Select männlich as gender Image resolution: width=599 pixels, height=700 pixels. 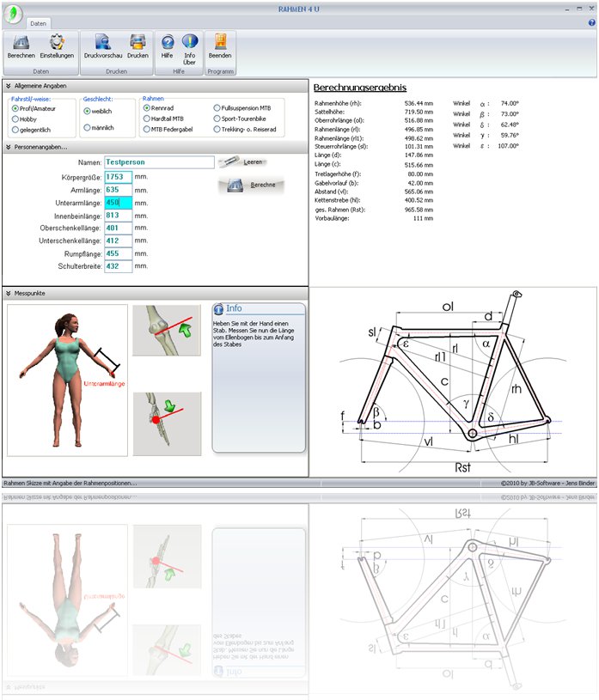88,127
